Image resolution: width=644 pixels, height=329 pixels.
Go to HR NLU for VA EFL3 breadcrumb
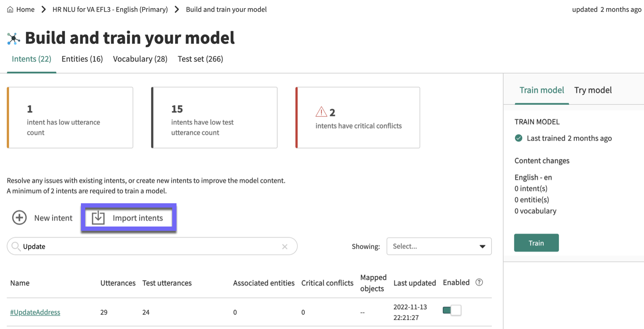pos(110,9)
